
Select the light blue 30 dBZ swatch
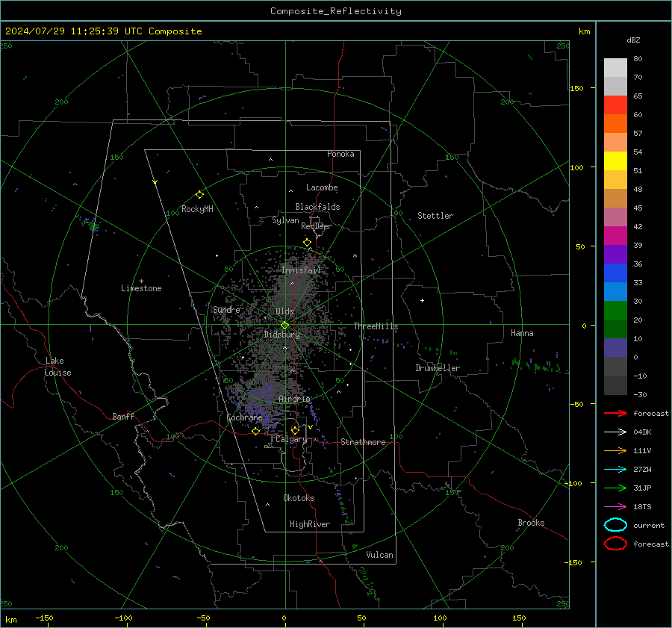(615, 291)
